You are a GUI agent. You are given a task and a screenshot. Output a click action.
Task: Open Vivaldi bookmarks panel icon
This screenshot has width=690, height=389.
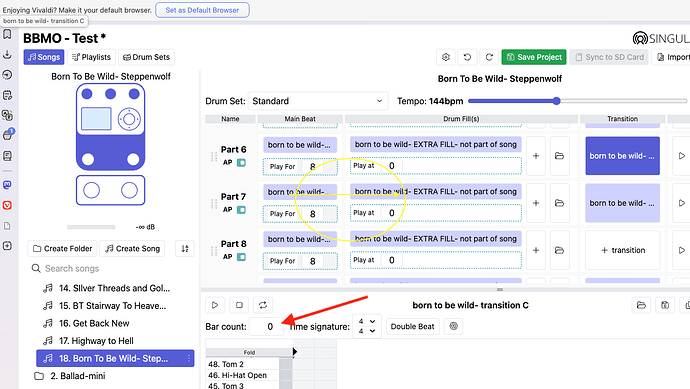tap(7, 34)
